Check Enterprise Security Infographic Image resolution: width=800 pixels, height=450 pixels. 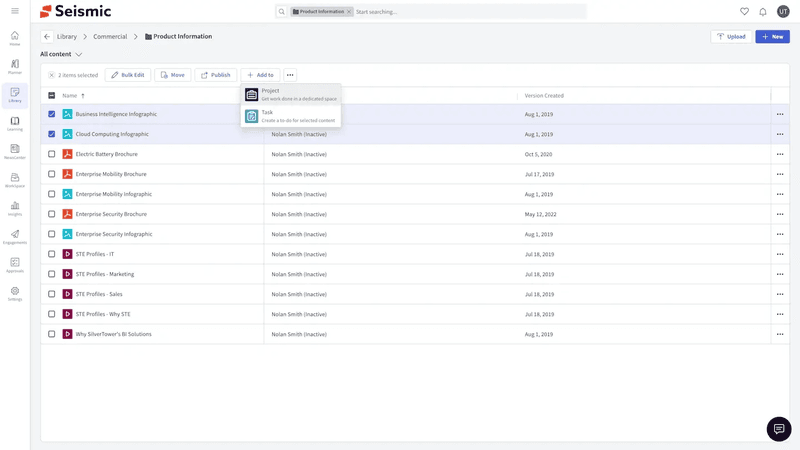tap(52, 234)
